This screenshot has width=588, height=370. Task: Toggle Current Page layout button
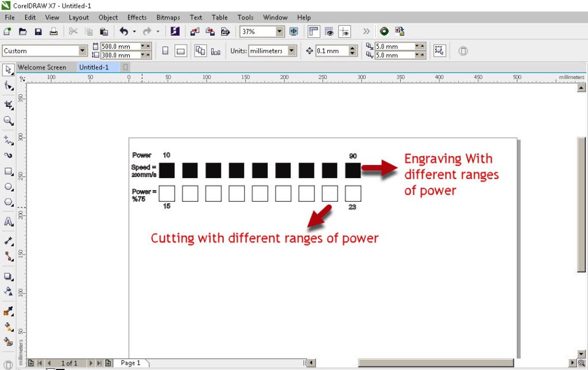click(x=216, y=51)
